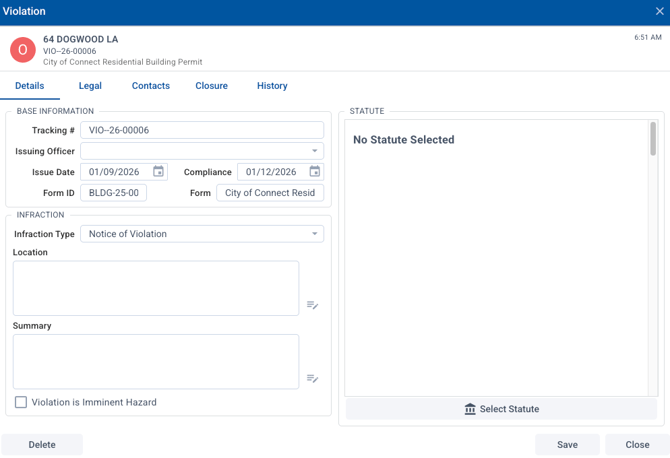The image size is (670, 458).
Task: Click the Form ID field
Action: point(113,193)
